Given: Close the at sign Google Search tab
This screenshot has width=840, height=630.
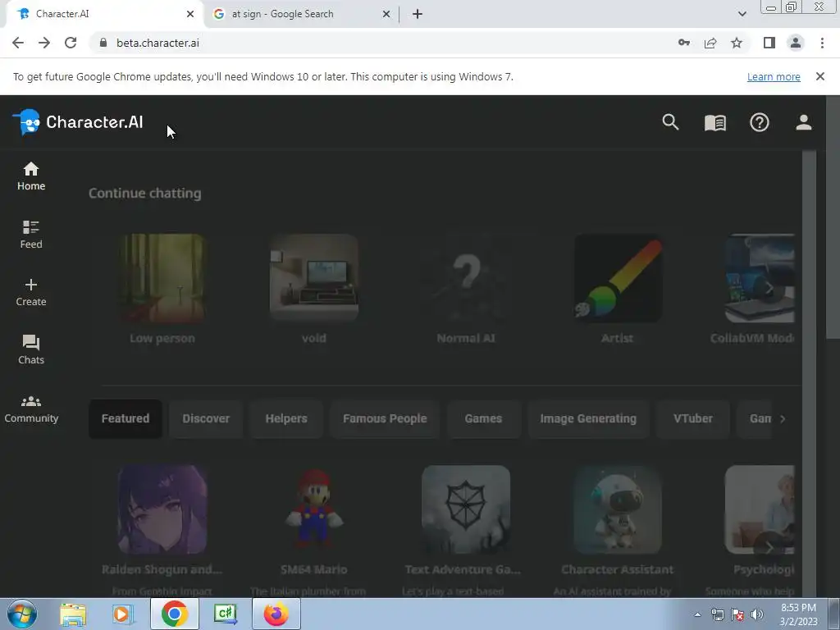Looking at the screenshot, I should [386, 14].
